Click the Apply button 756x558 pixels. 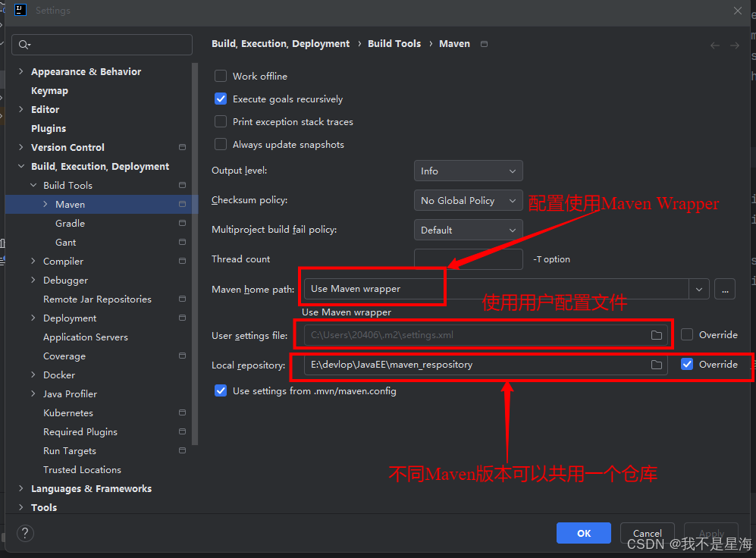click(x=711, y=533)
